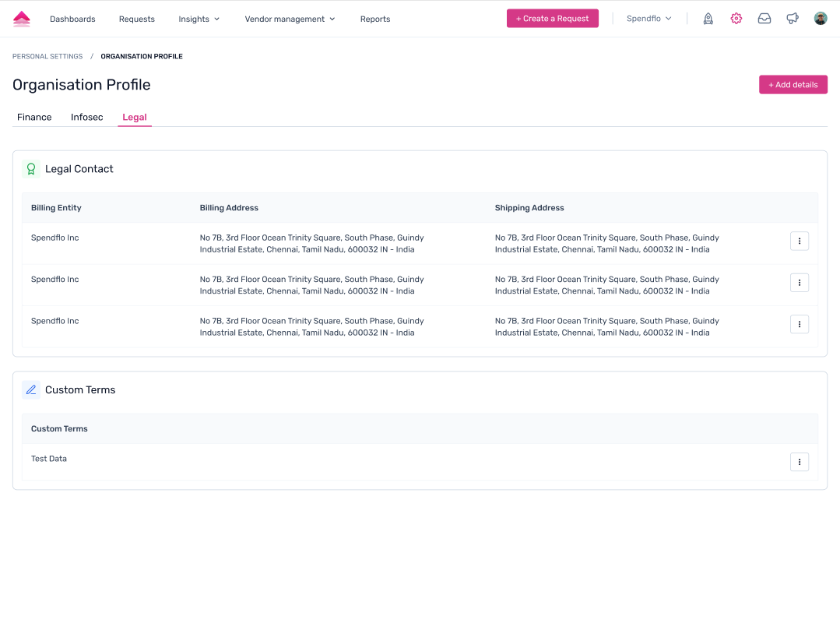Viewport: 840px width, 627px height.
Task: Go to Personal Settings breadcrumb
Action: pyautogui.click(x=47, y=56)
